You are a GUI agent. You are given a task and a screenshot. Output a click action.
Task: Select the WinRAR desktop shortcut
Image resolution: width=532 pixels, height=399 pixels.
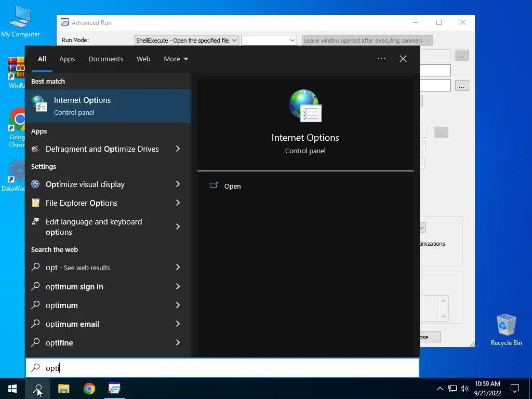pos(16,73)
